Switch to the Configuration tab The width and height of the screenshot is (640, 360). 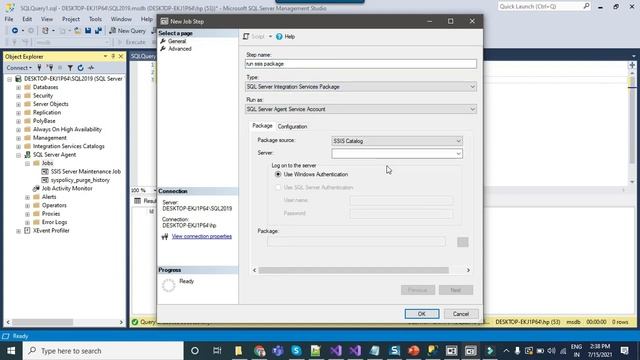point(292,127)
